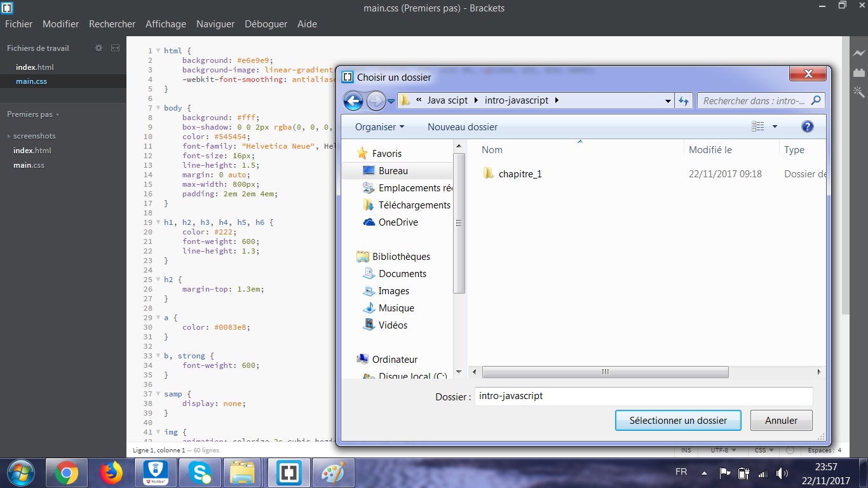
Task: Open the Déboguer menu
Action: point(266,24)
